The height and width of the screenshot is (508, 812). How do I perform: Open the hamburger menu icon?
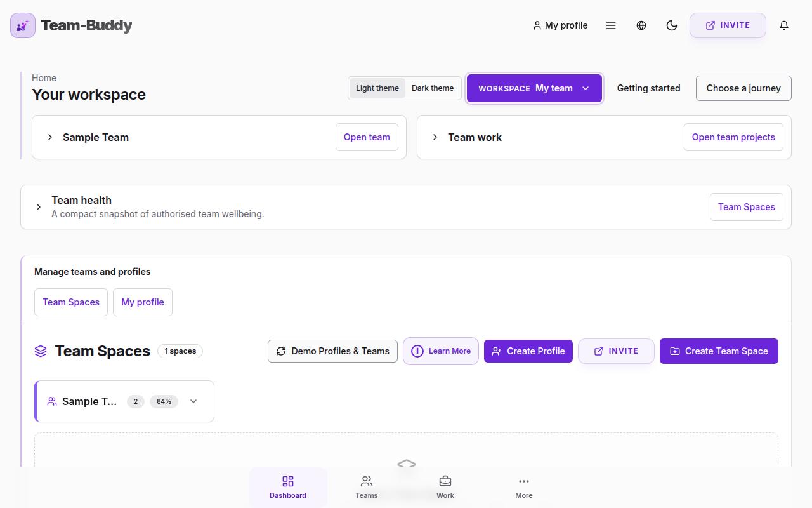tap(611, 25)
